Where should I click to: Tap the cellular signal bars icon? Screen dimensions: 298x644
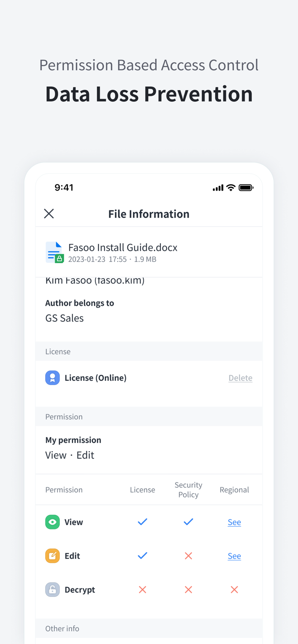[x=217, y=187]
